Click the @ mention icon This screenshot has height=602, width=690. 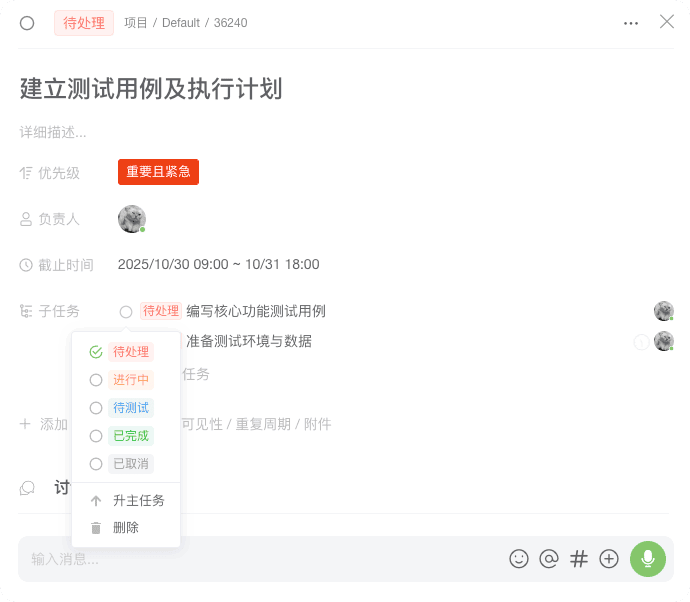[x=549, y=559]
